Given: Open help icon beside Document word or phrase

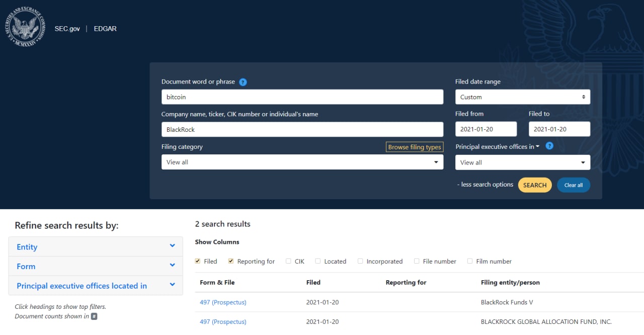Looking at the screenshot, I should (x=243, y=82).
